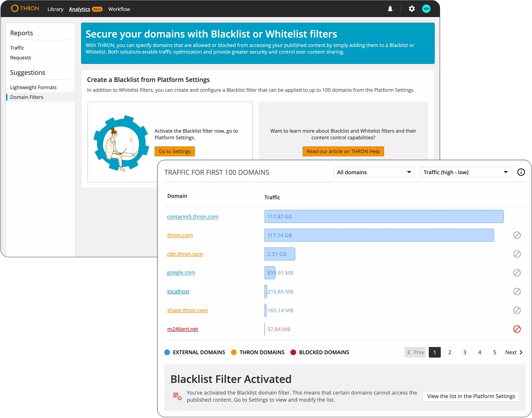Switch to the Workflow tab

[x=119, y=9]
